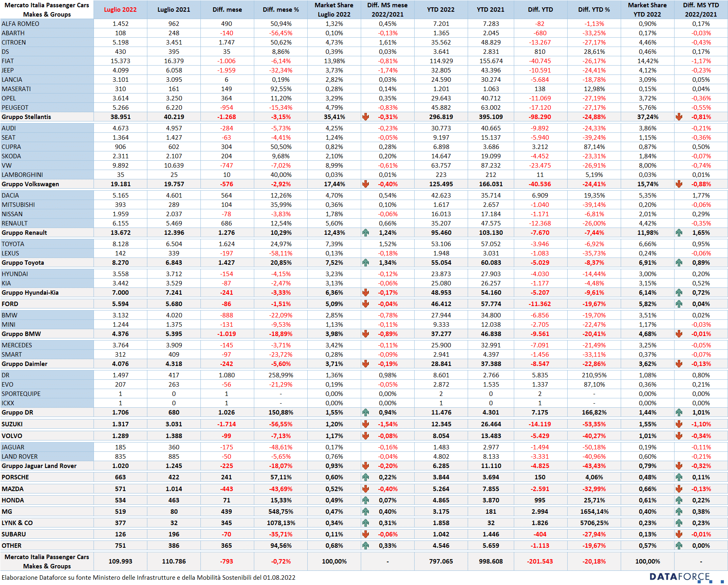Click the green up arrow in OTHER monthly share
This screenshot has width=728, height=585.
coord(366,546)
